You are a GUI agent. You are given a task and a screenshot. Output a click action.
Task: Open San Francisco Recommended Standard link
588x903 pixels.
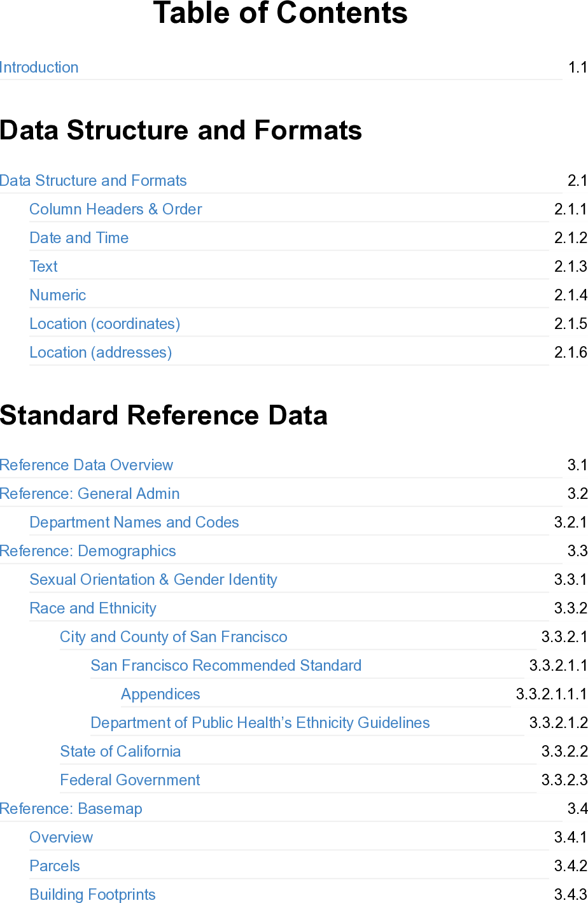[x=226, y=666]
